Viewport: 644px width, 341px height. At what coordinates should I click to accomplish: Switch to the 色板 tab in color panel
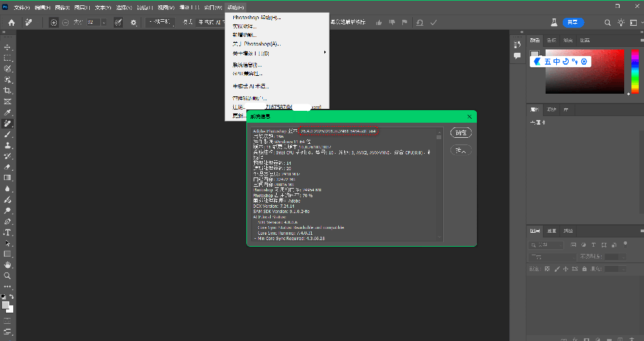pos(551,40)
